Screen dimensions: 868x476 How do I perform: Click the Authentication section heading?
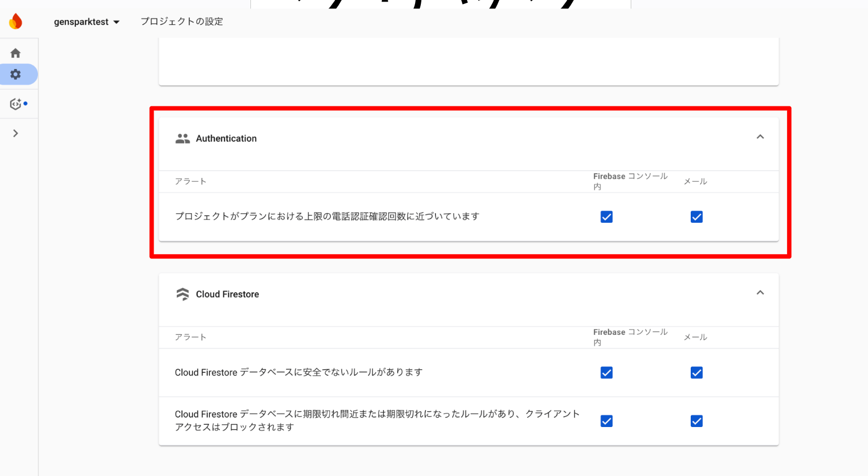tap(226, 138)
